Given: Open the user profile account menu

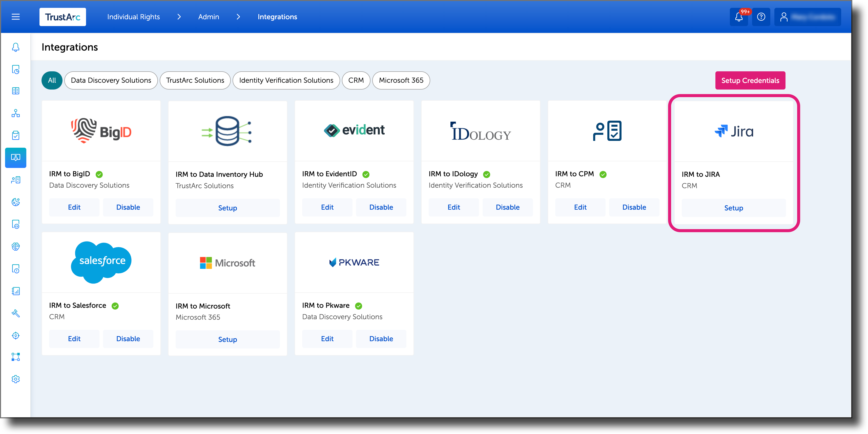Looking at the screenshot, I should click(807, 17).
